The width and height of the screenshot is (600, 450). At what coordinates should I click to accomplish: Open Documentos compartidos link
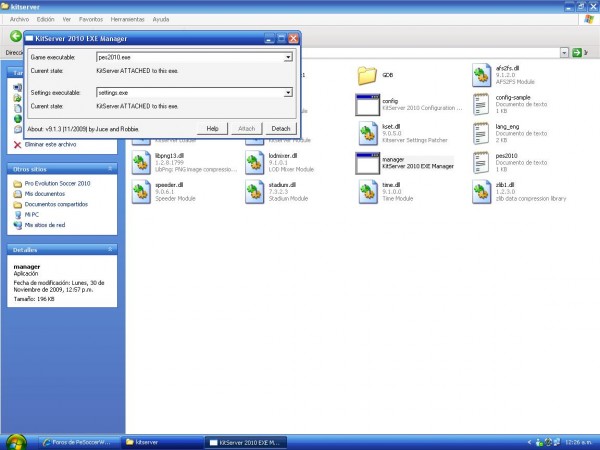click(x=56, y=204)
